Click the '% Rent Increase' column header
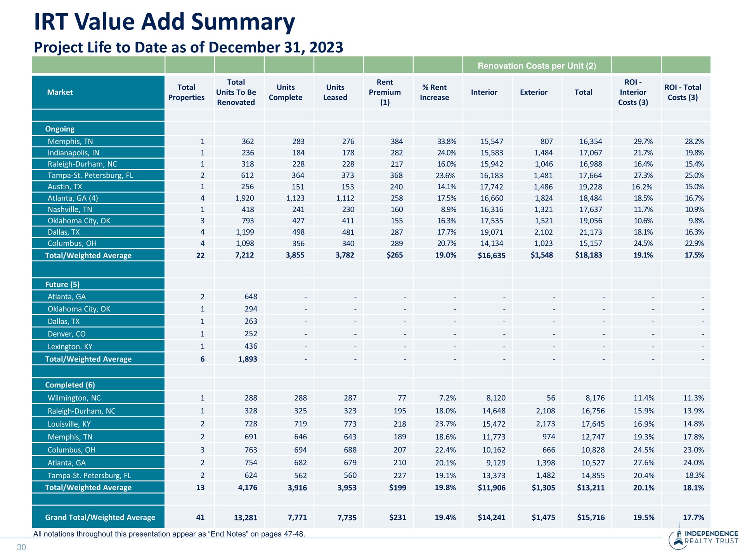This screenshot has width=745, height=560. pyautogui.click(x=435, y=92)
